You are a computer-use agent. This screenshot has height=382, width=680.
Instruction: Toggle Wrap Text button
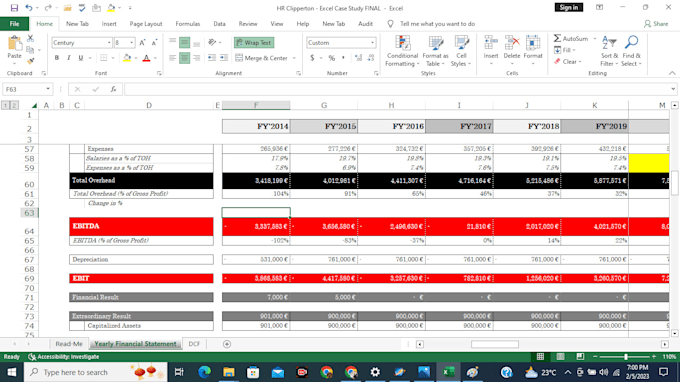(254, 42)
